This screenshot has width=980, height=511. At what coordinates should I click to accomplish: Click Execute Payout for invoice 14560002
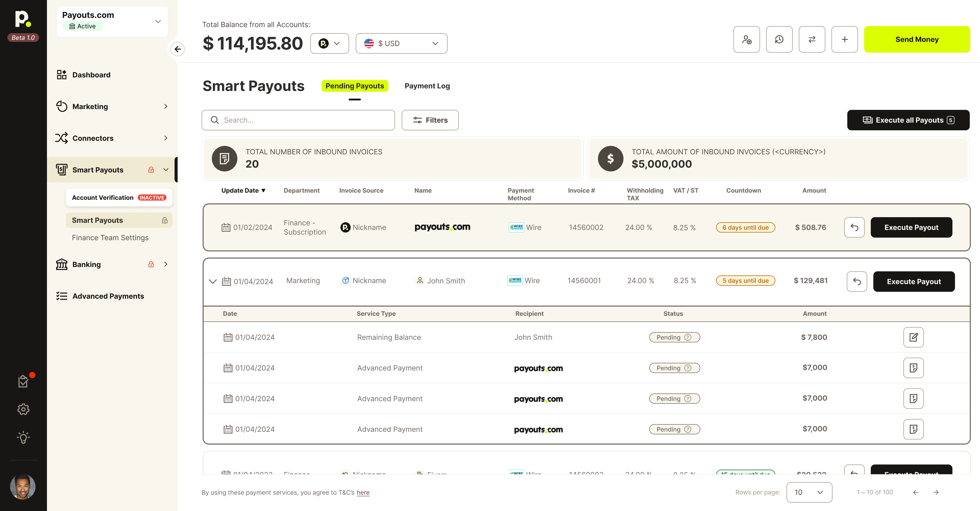[x=911, y=227]
